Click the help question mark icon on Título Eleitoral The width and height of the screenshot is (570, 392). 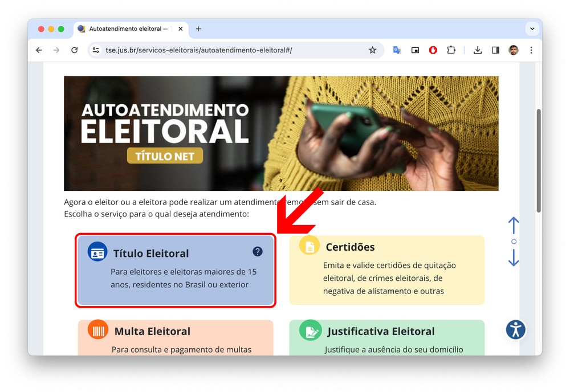[258, 251]
